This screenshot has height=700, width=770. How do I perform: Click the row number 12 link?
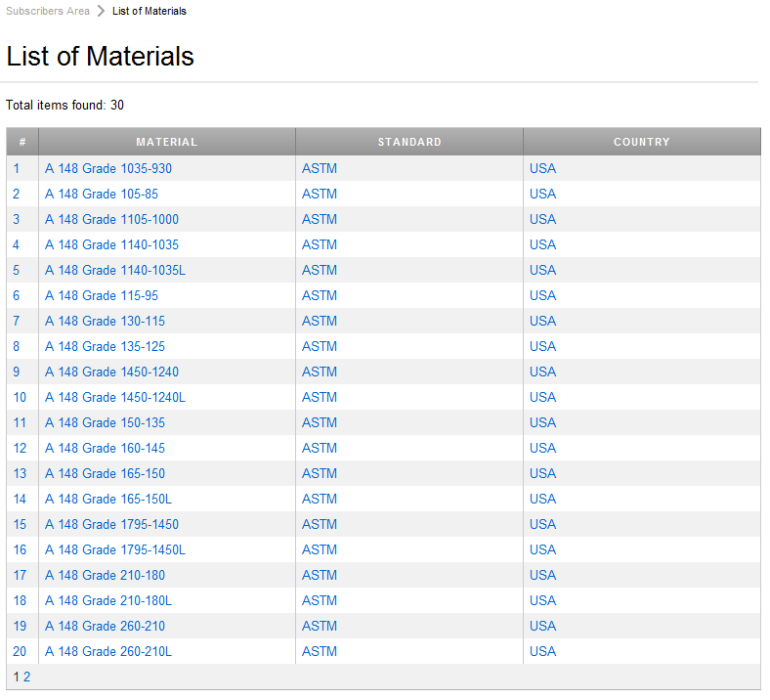pos(20,448)
